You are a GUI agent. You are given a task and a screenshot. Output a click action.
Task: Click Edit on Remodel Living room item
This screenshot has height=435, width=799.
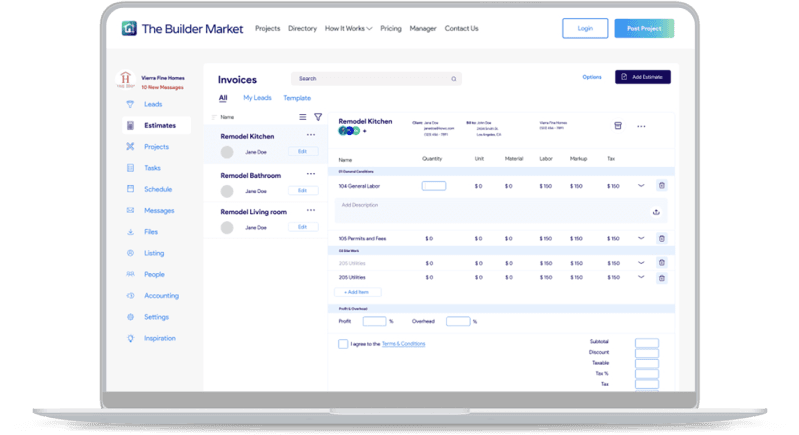coord(303,227)
